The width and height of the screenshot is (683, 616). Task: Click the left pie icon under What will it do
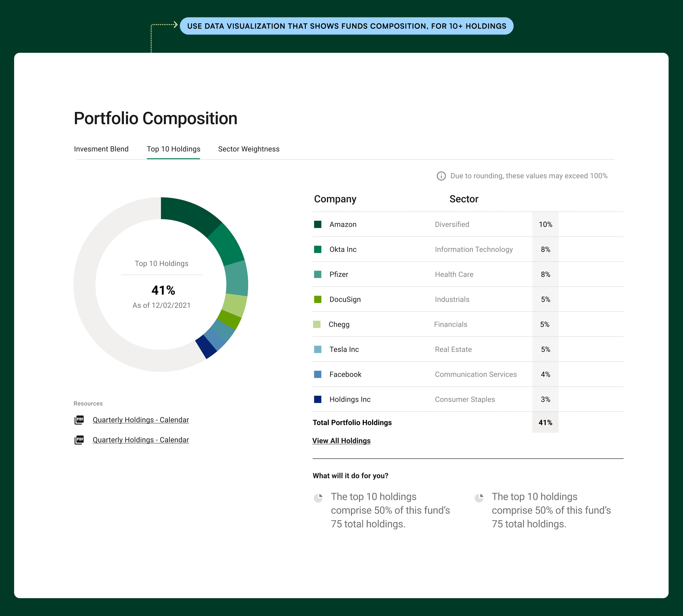tap(318, 498)
